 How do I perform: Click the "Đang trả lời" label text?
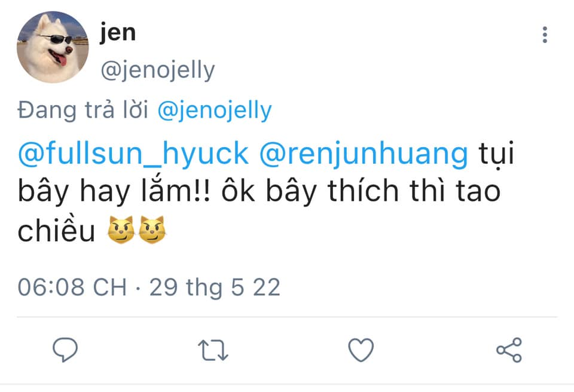point(84,111)
